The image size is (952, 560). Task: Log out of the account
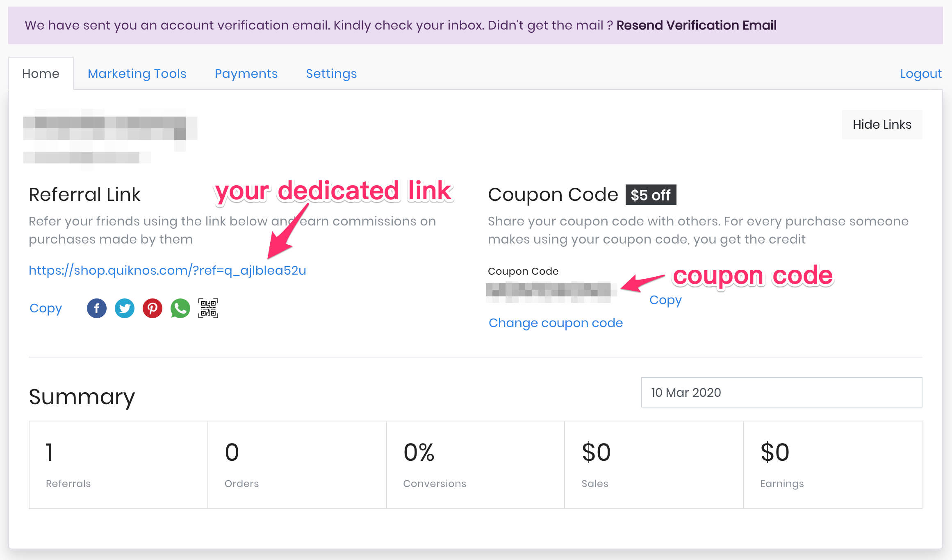[x=920, y=74]
